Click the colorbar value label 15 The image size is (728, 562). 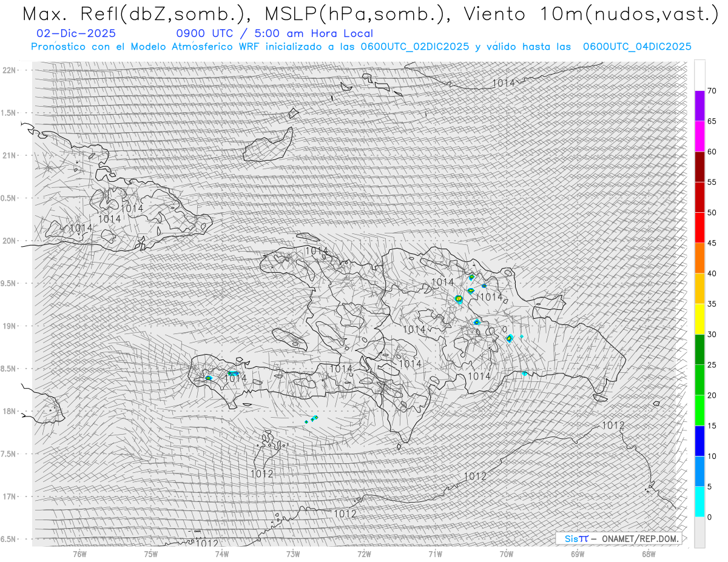pos(712,426)
